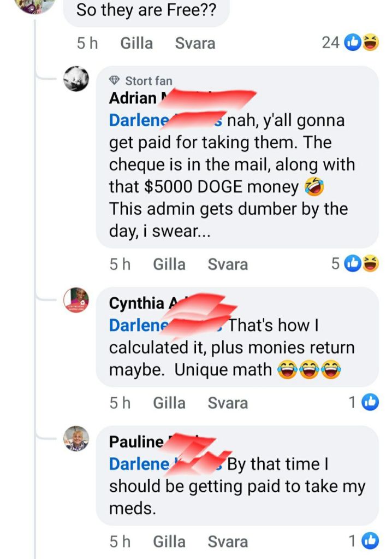
Task: Reply to Adrian's comment with Svara
Action: click(x=228, y=264)
